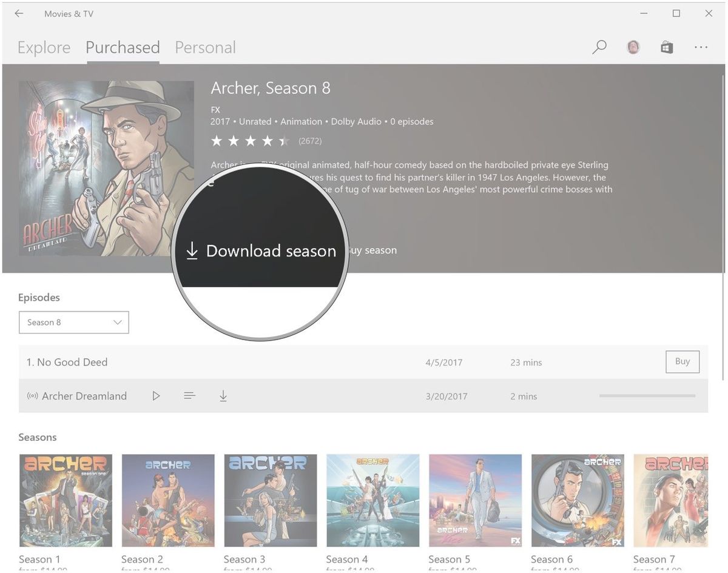
Task: Open the Season 8 dropdown
Action: pos(73,322)
